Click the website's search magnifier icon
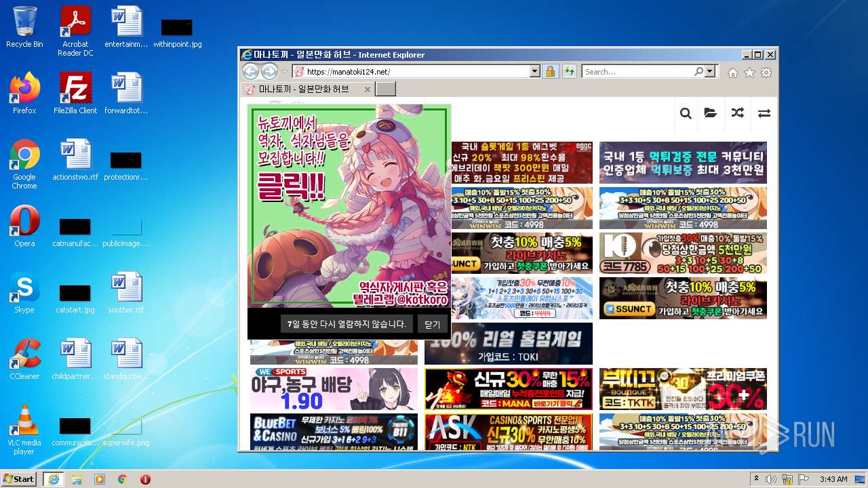Screen dimensions: 868x488 pyautogui.click(x=686, y=113)
